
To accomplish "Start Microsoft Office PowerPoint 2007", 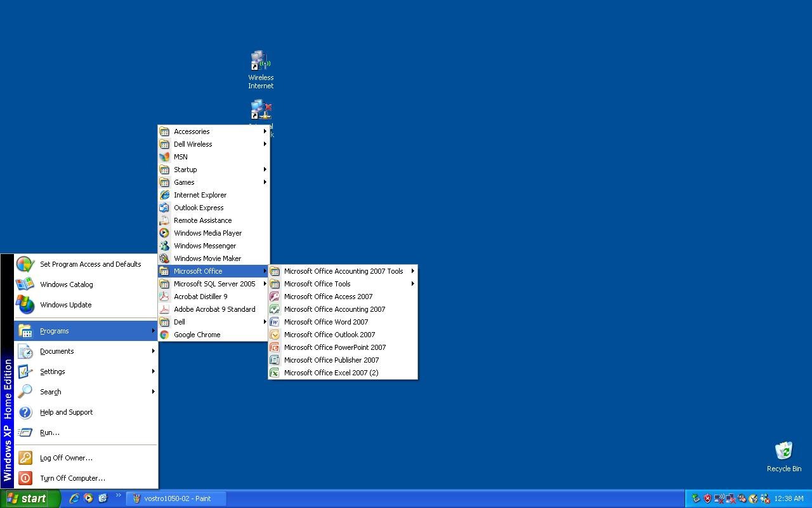I will 343,347.
